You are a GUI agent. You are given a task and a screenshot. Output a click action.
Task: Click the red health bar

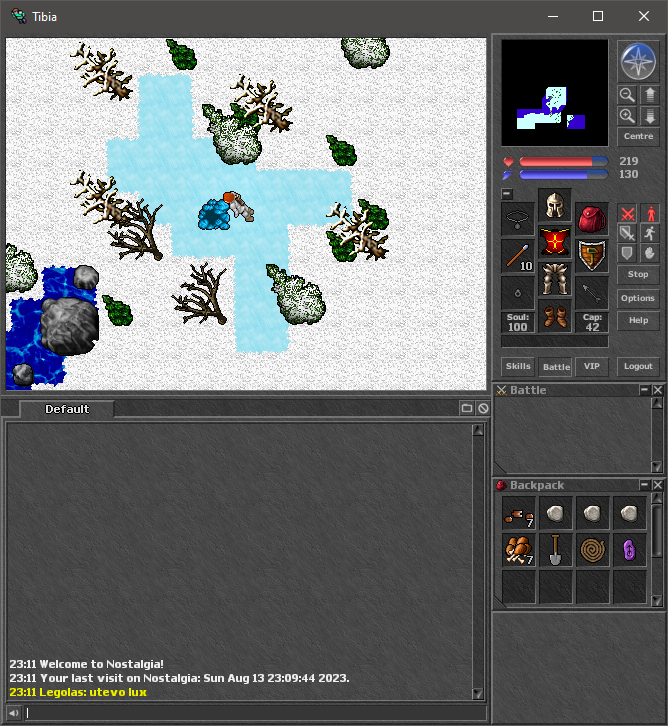coord(563,162)
